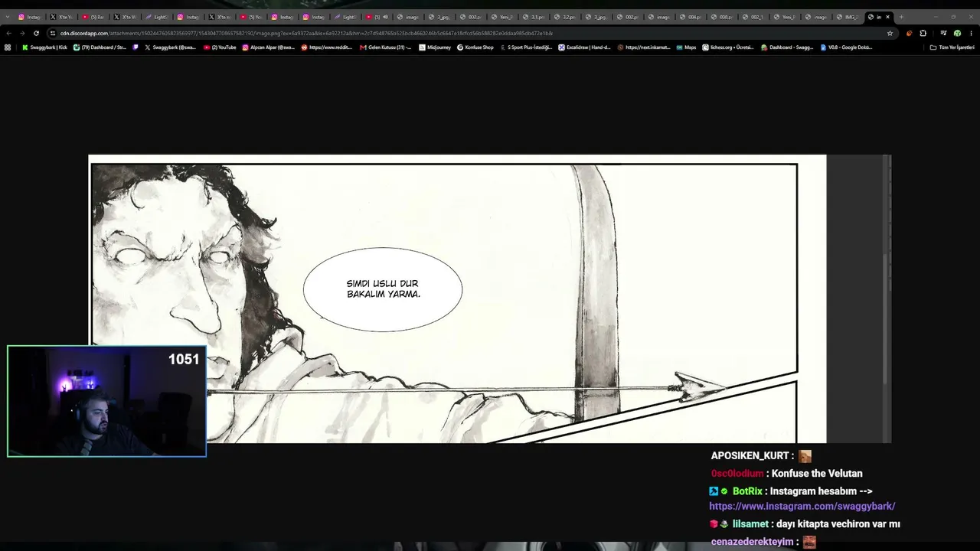Switch to the 008.png tab
Image resolution: width=980 pixels, height=551 pixels.
tap(723, 17)
